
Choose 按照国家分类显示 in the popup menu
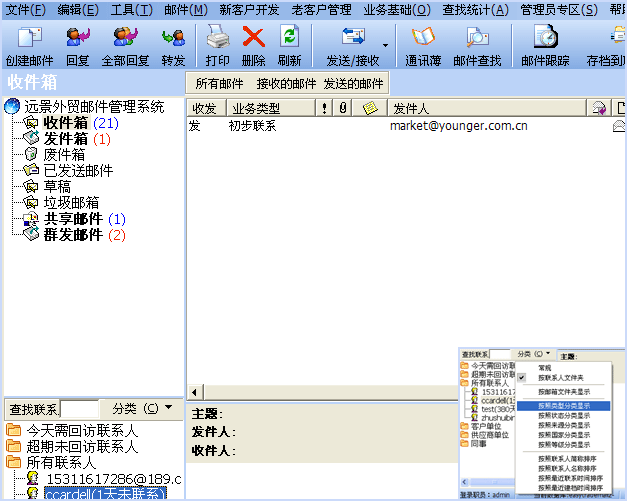click(563, 435)
